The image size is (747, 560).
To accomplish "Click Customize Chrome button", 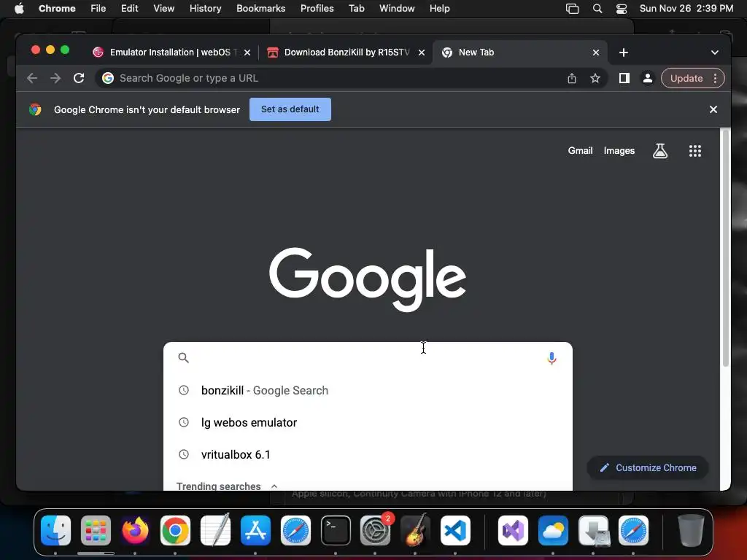I will [x=648, y=467].
